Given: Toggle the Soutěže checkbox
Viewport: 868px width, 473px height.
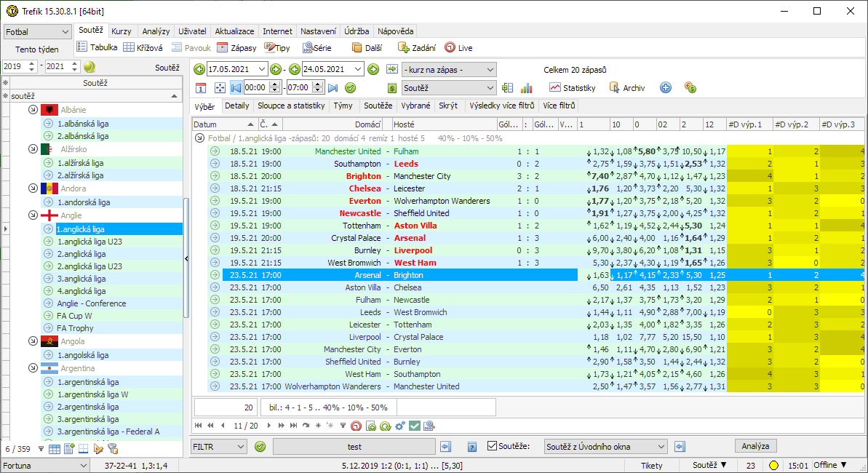Looking at the screenshot, I should (492, 446).
